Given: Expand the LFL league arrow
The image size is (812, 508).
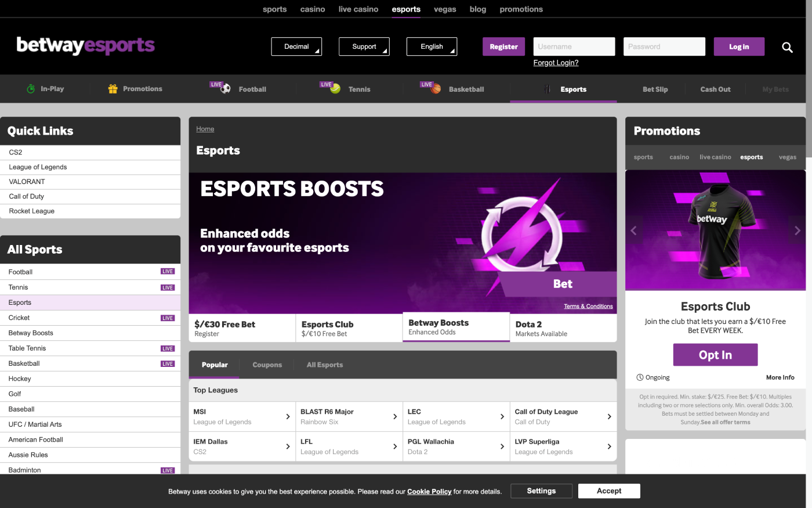Looking at the screenshot, I should (x=395, y=446).
